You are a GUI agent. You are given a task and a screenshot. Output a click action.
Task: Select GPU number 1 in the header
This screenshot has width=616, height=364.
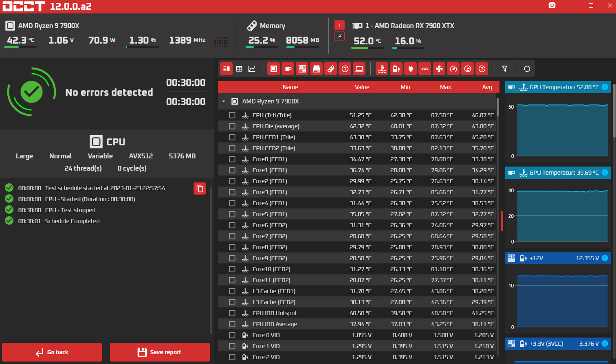point(339,25)
